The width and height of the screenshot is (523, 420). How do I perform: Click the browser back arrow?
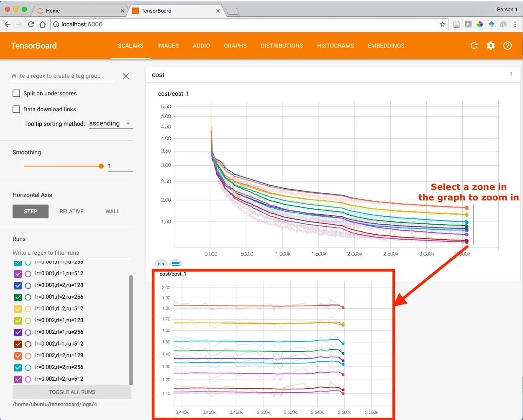[x=8, y=24]
